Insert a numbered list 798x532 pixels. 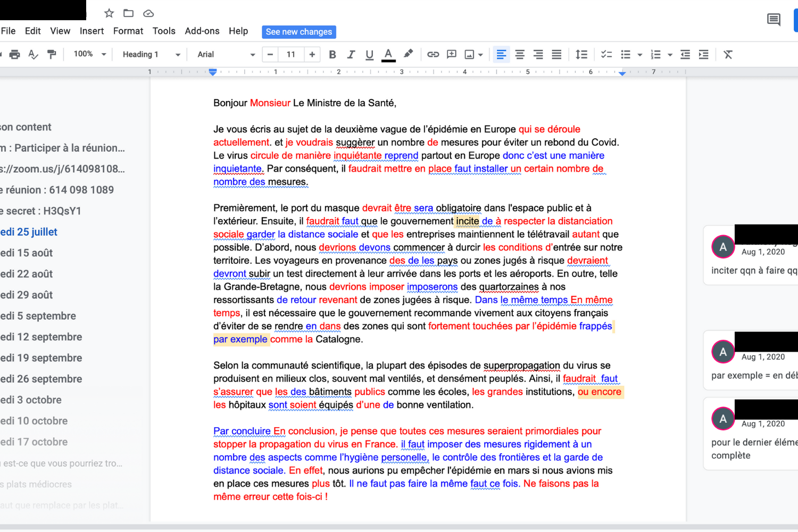[x=656, y=54]
